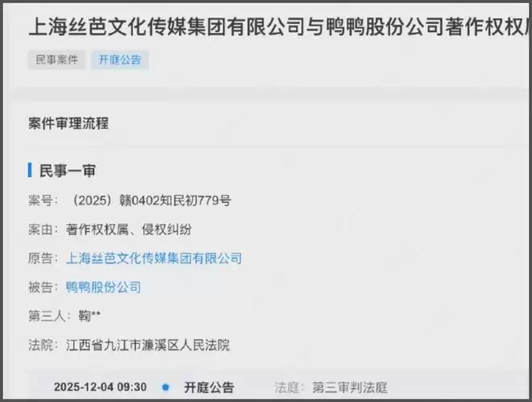Click the 开庭公告 tag under the title
The width and height of the screenshot is (532, 402).
(x=120, y=60)
